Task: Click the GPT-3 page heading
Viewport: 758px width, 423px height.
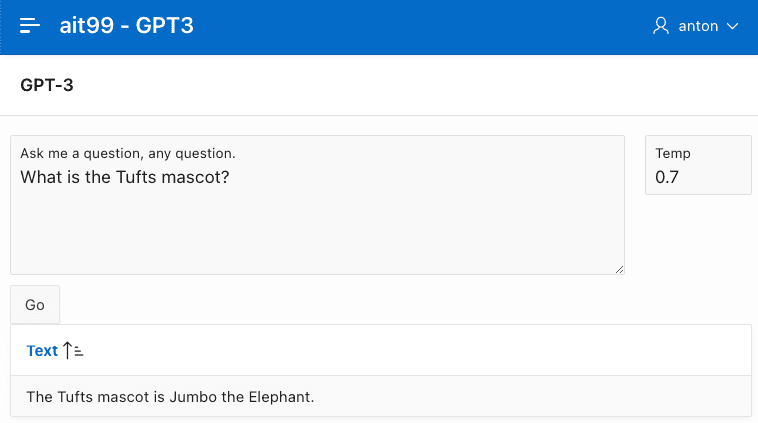Action: pyautogui.click(x=47, y=85)
